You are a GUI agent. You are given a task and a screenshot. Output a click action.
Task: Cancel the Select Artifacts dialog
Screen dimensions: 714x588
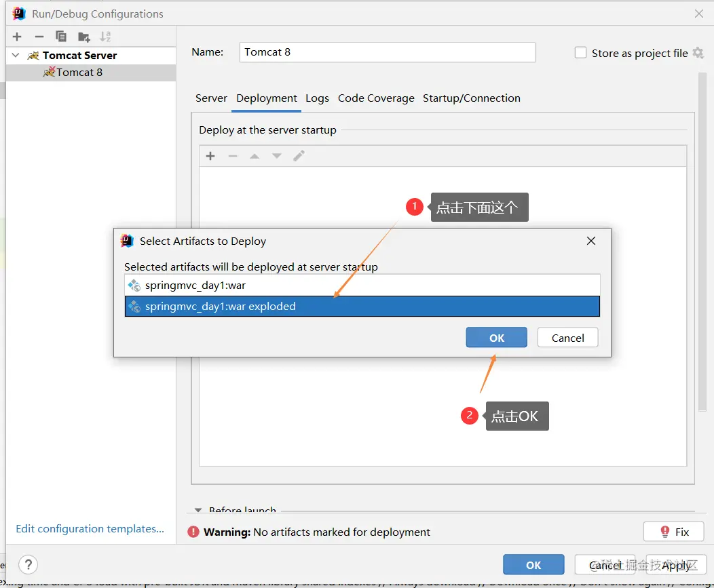(x=568, y=338)
